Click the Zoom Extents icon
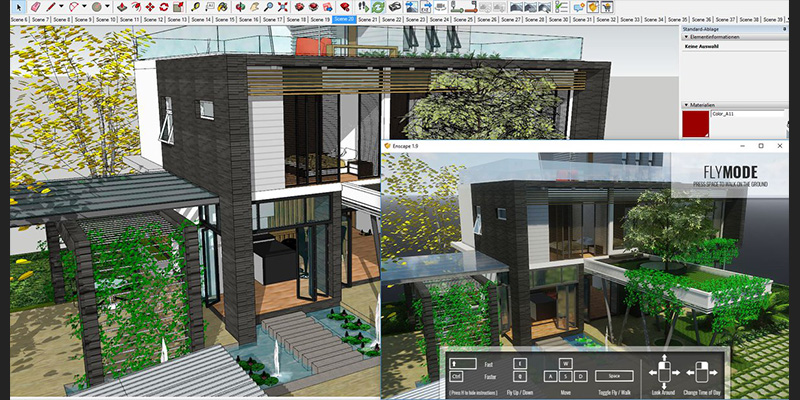800x400 pixels. [283, 7]
